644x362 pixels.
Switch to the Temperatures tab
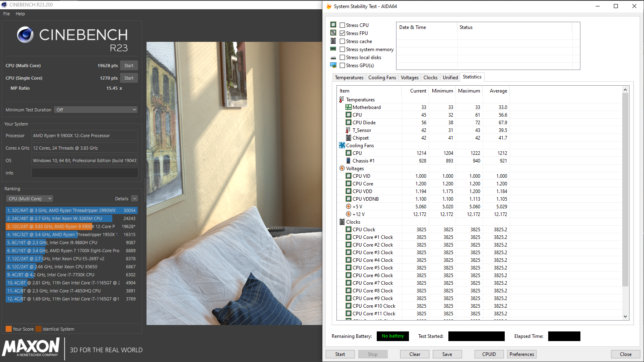(349, 78)
